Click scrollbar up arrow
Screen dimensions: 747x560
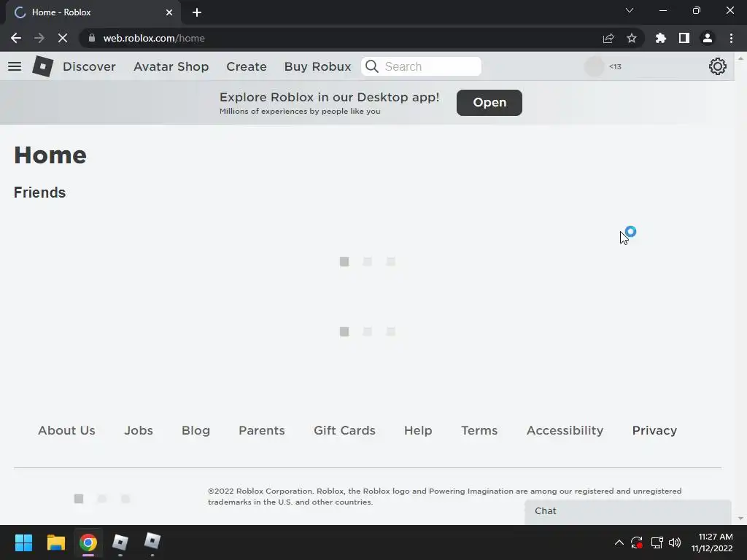pyautogui.click(x=740, y=58)
